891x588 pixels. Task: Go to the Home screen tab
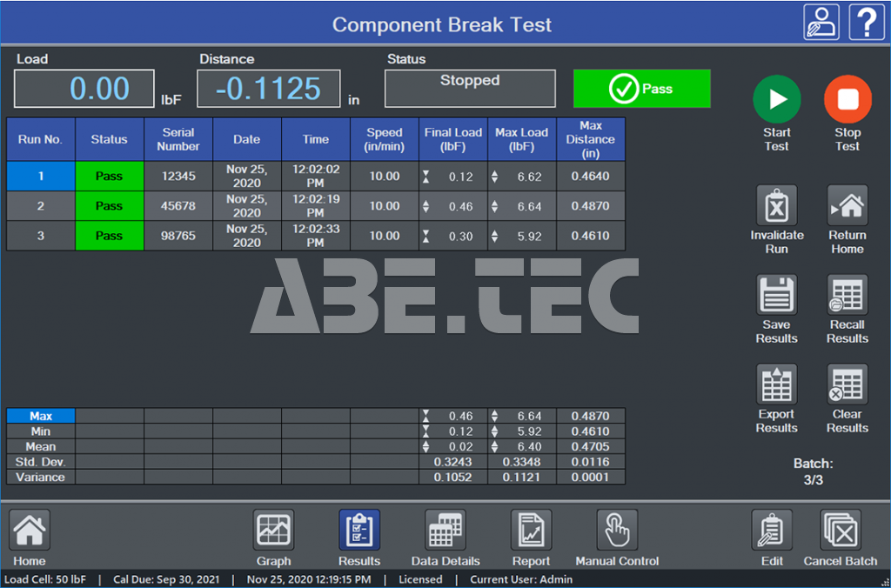(30, 531)
